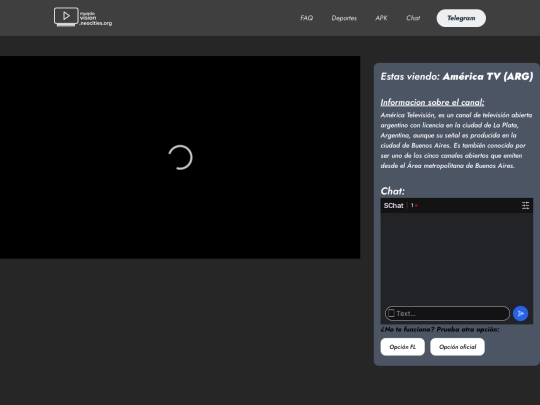Viewport: 540px width, 405px height.
Task: Open the Chat navigation link
Action: coord(413,18)
